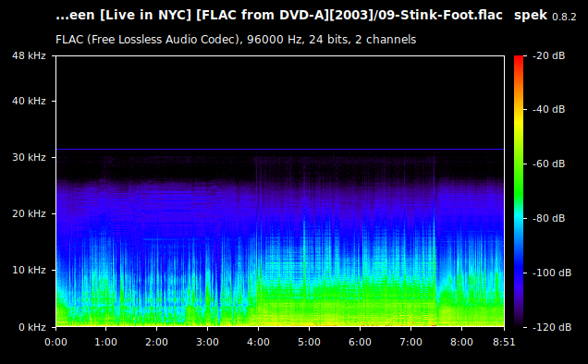The width and height of the screenshot is (588, 364).
Task: Click the '-40 dB' scale label
Action: click(548, 109)
